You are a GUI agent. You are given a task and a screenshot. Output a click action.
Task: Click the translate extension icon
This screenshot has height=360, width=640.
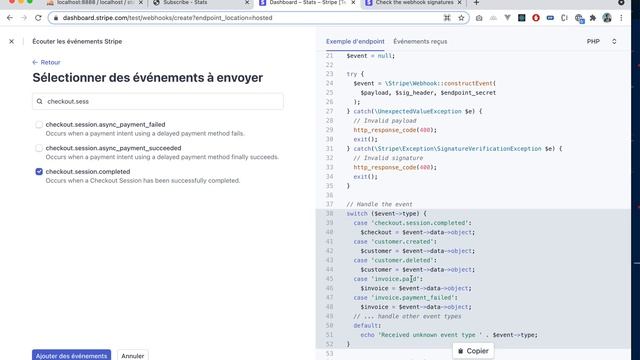click(579, 18)
